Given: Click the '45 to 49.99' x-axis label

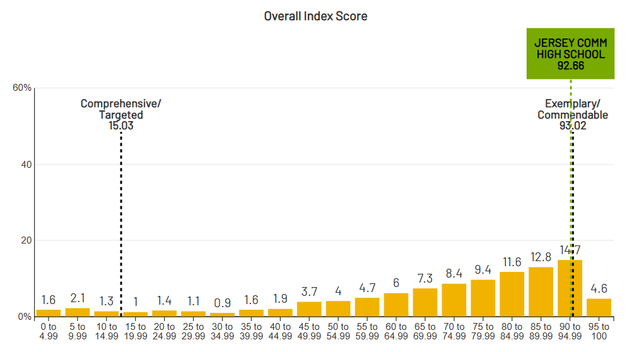Looking at the screenshot, I should click(309, 331).
